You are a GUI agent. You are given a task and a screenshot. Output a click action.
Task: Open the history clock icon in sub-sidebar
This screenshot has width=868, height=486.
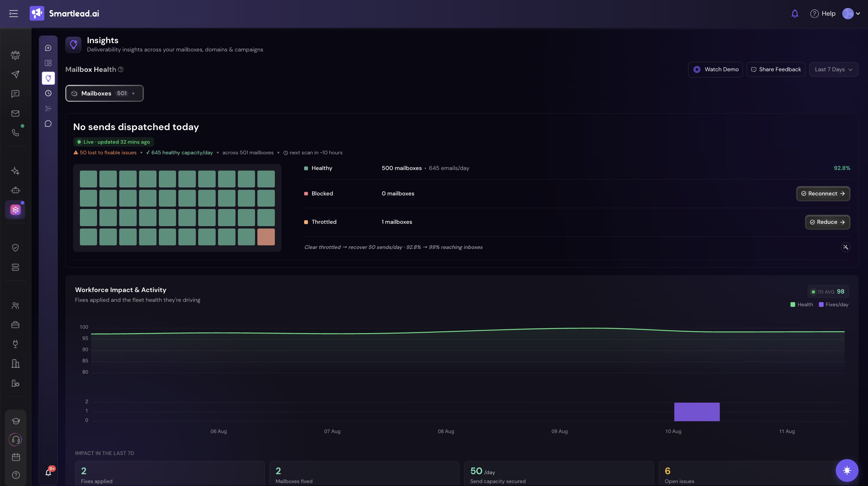(x=48, y=93)
